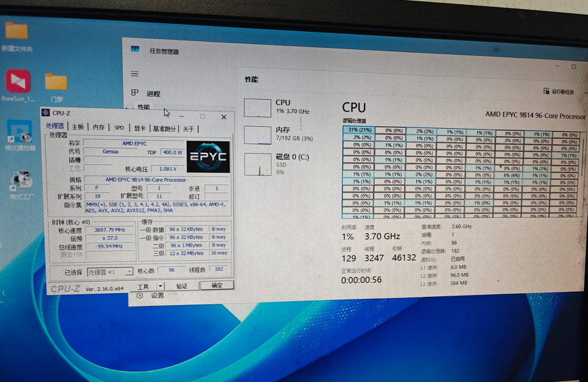Click the 192 thread count field
Image resolution: width=588 pixels, height=382 pixels.
[219, 269]
